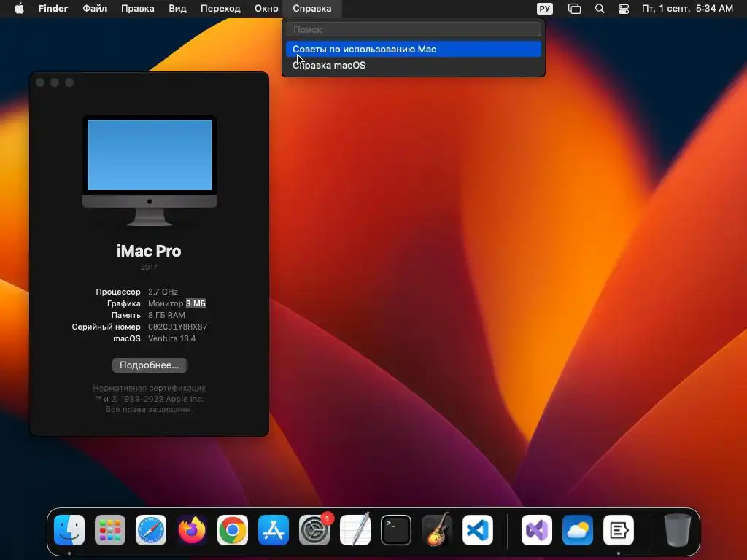Open Launchpad from the Dock
Viewport: 747px width, 560px height.
110,530
